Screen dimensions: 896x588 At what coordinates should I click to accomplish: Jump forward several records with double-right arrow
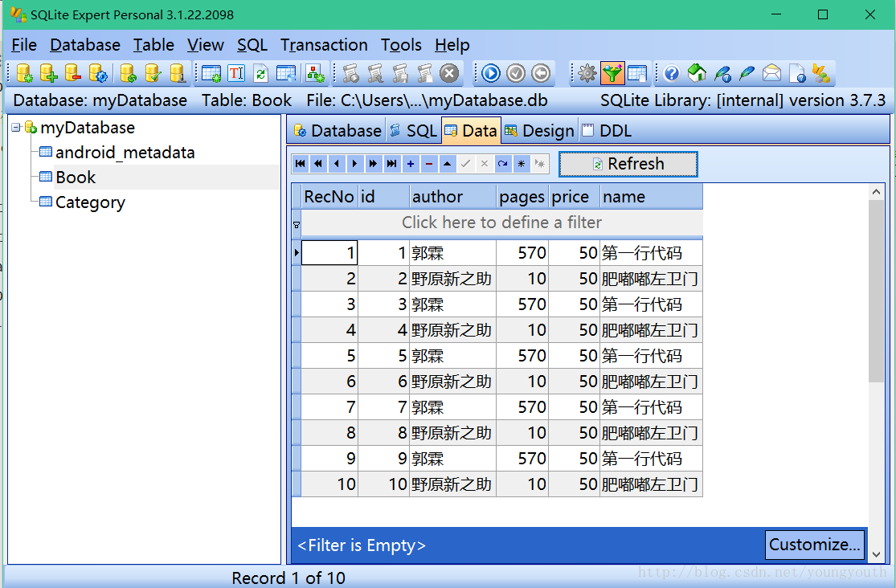tap(373, 164)
